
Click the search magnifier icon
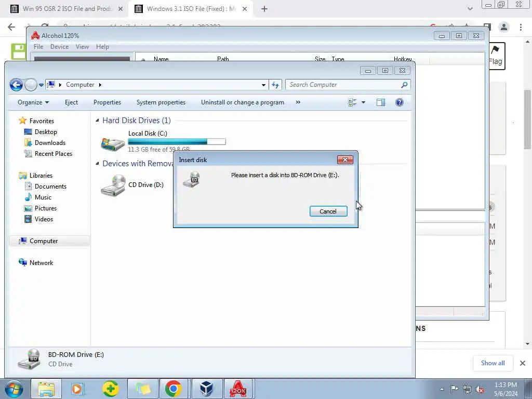[404, 85]
